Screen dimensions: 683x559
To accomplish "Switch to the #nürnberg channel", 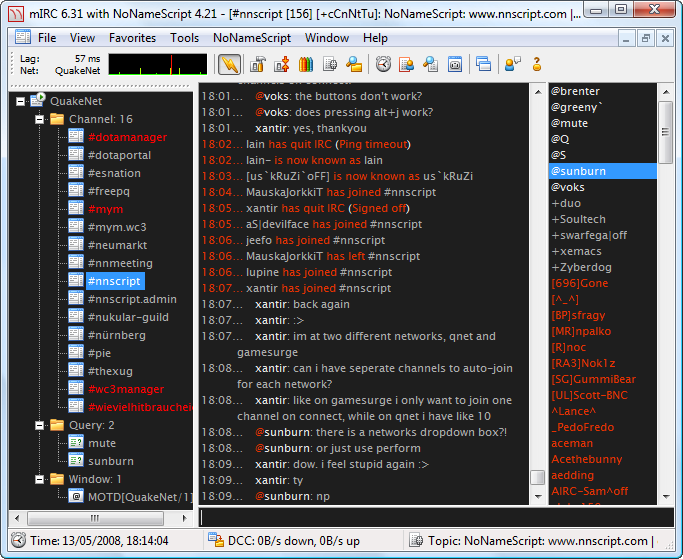I will point(116,335).
